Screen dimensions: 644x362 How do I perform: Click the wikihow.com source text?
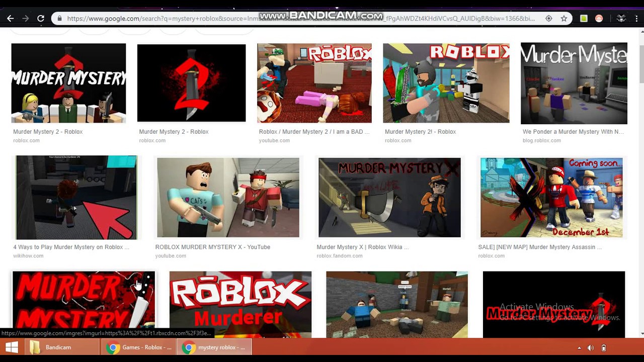28,256
